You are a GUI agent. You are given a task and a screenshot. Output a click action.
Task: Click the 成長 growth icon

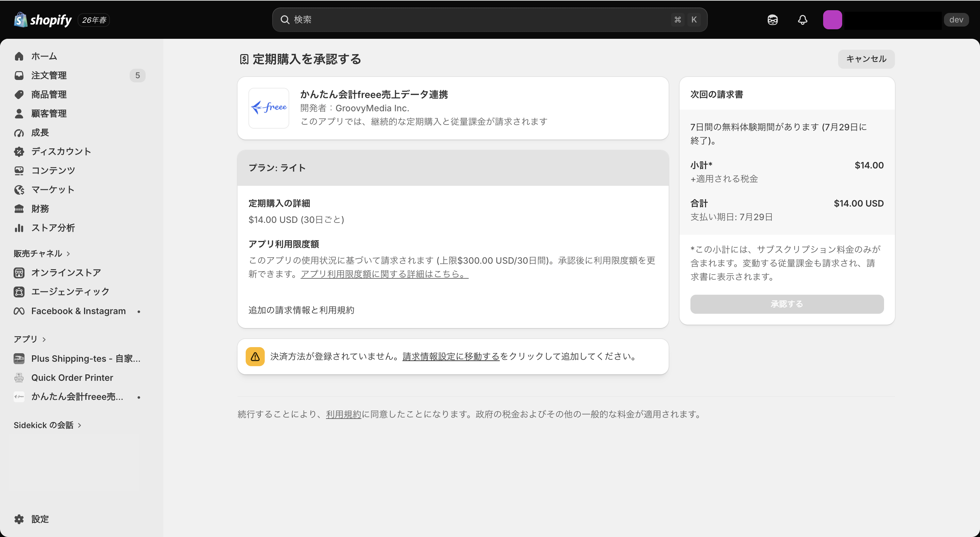19,132
